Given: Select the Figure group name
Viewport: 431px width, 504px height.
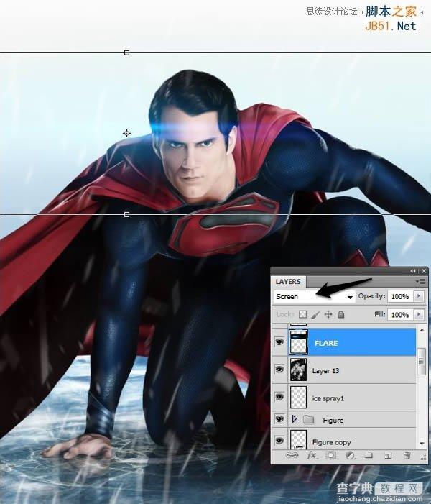Looking at the screenshot, I should (x=333, y=420).
